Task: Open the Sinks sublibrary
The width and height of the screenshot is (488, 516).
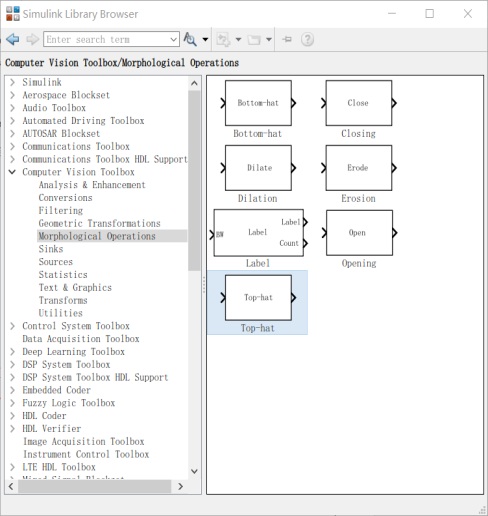Action: (x=51, y=249)
